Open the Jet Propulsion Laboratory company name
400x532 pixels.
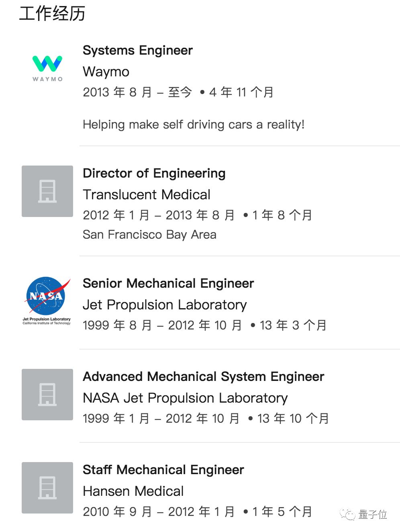165,305
